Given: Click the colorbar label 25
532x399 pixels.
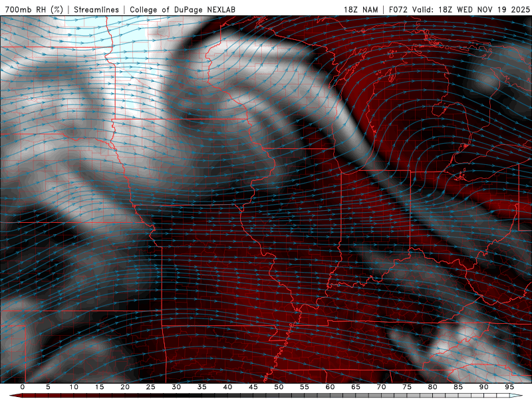Looking at the screenshot, I should pyautogui.click(x=151, y=387).
